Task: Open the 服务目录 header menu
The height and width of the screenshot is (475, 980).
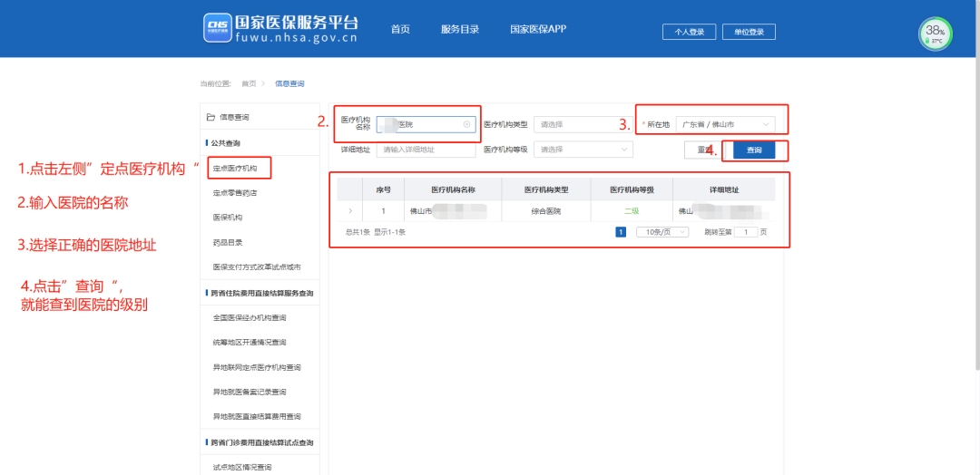Action: 460,29
